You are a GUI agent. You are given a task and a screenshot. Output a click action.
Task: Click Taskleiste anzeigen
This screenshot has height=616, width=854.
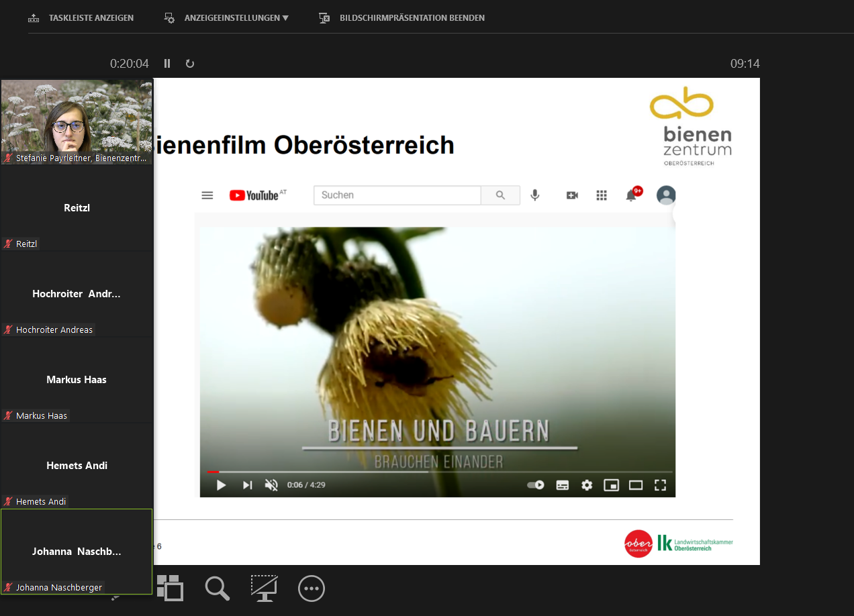[x=81, y=17]
